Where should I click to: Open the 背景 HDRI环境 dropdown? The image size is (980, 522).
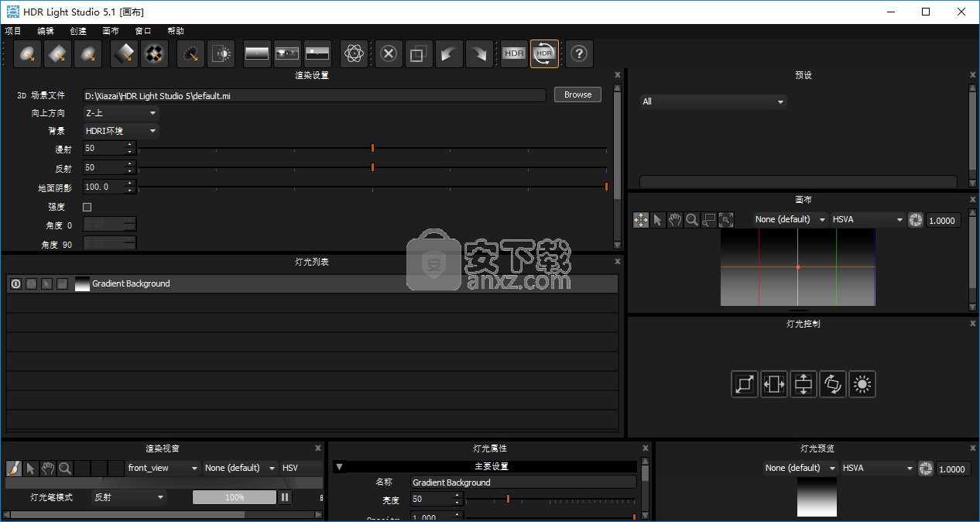(x=121, y=131)
